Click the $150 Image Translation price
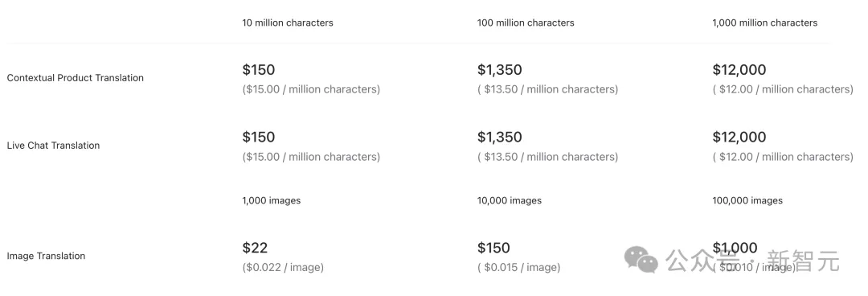This screenshot has height=296, width=868. click(x=493, y=248)
